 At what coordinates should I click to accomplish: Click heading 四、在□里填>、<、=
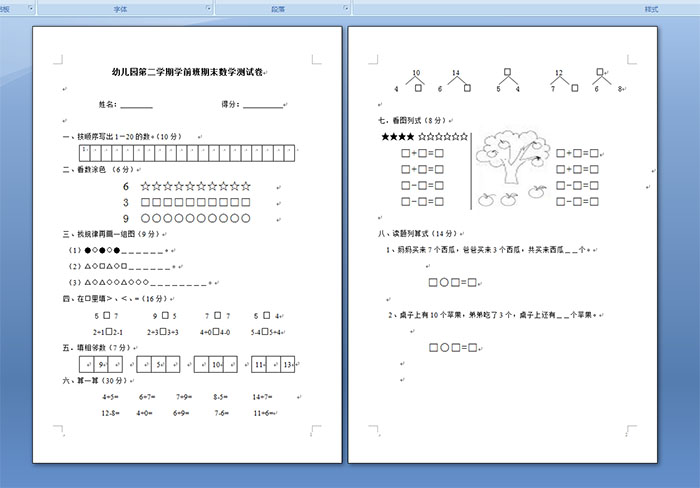click(x=115, y=299)
